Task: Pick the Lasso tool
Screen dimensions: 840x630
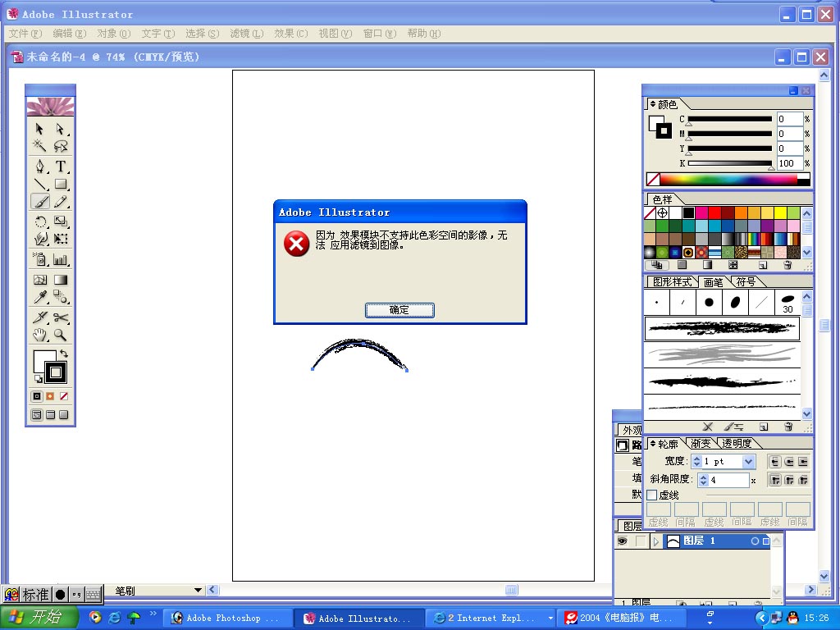Action: (60, 146)
